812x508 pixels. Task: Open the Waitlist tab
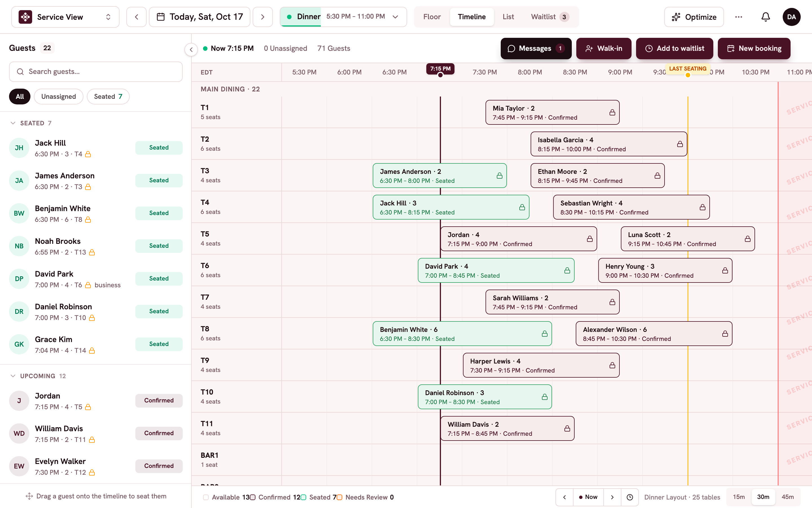[x=550, y=17]
